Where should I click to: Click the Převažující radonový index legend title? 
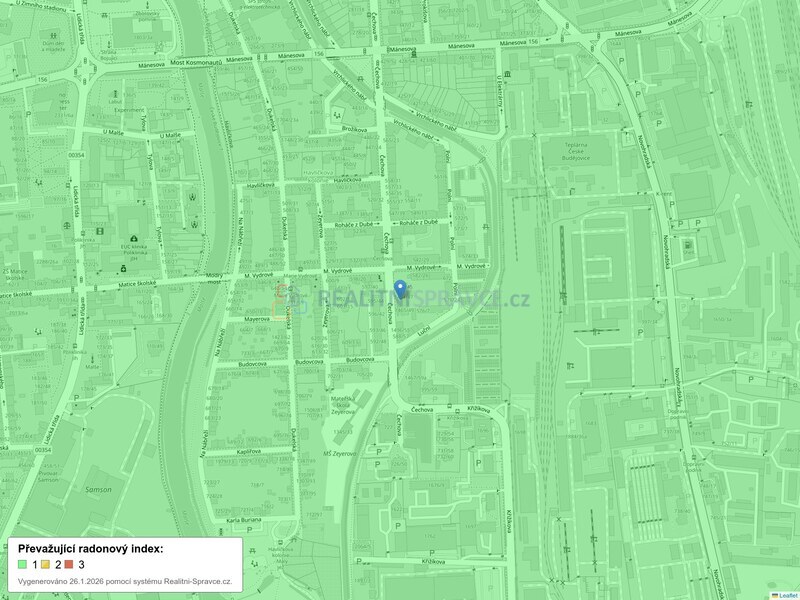tap(90, 549)
